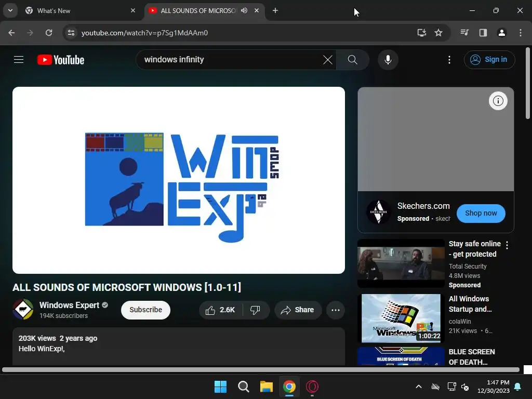Open options for Stay safe online ad
Viewport: 532px width, 399px height.
[x=507, y=245]
